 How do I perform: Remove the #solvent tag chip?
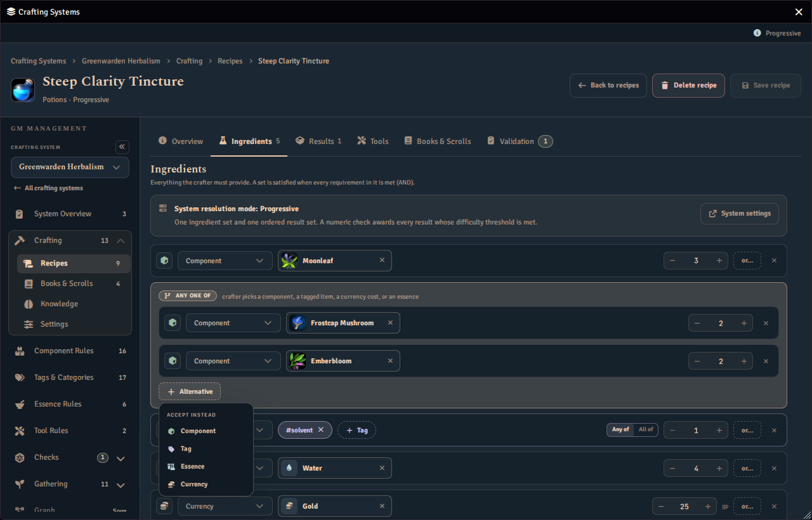[321, 430]
